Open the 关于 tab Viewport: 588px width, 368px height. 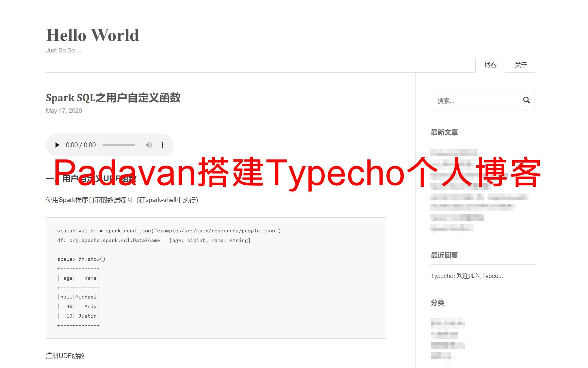click(521, 65)
